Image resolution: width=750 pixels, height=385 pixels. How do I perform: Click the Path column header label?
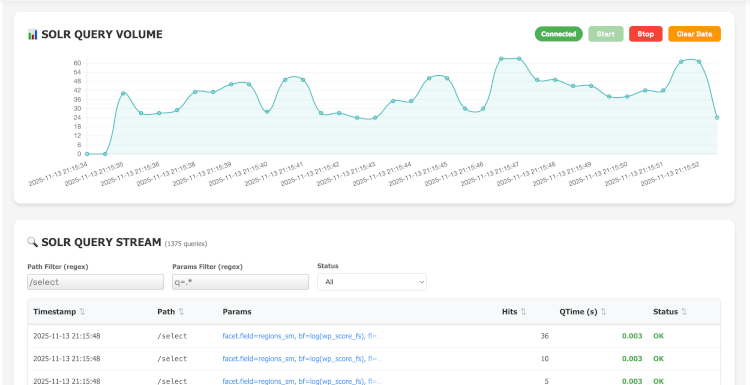pos(166,312)
